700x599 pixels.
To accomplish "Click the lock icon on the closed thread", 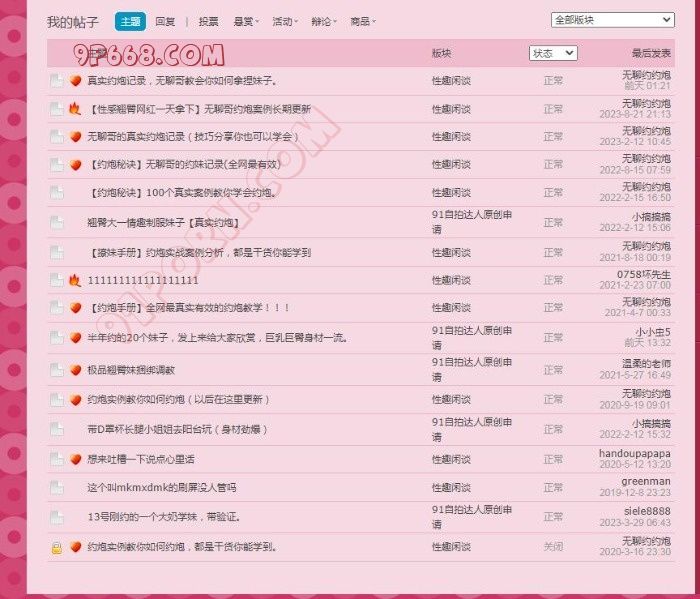I will 57,547.
